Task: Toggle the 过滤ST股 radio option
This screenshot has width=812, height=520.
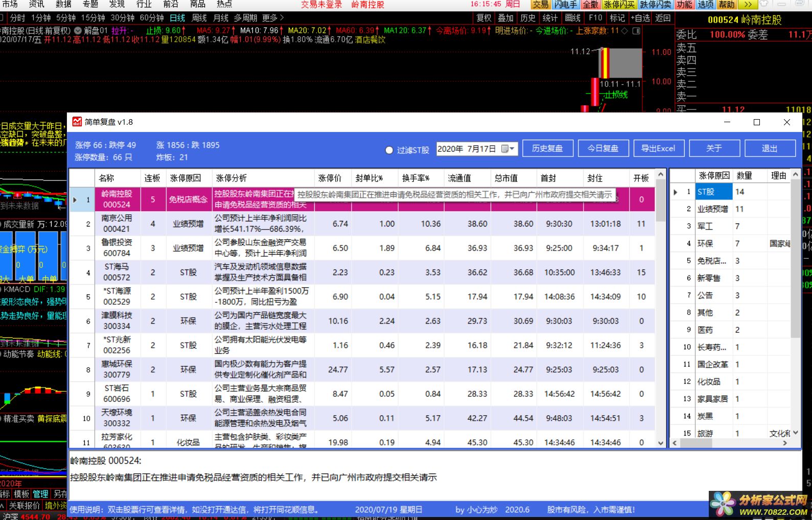Action: click(x=389, y=150)
